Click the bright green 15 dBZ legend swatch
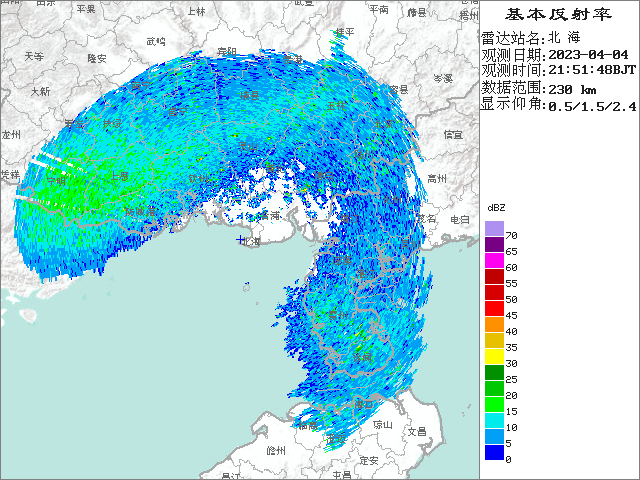 [494, 404]
